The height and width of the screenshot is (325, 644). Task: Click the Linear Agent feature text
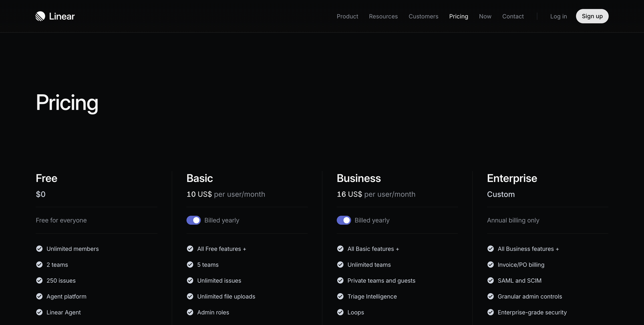tap(64, 313)
